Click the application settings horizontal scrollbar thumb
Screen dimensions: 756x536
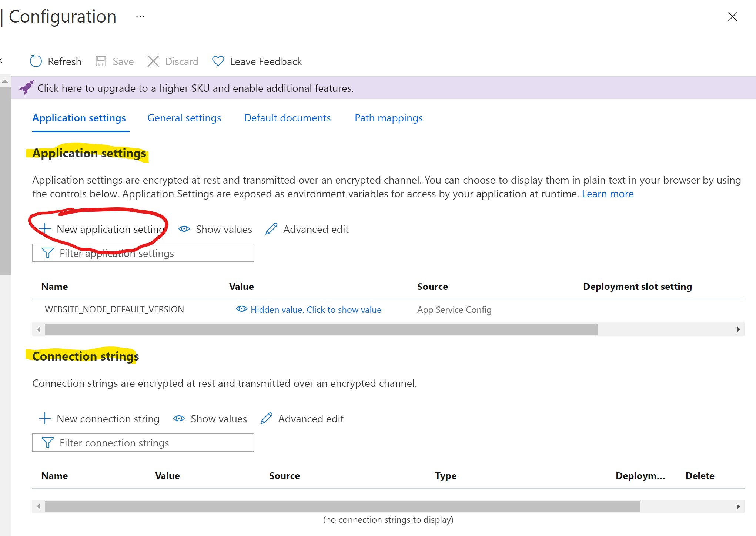coord(321,329)
